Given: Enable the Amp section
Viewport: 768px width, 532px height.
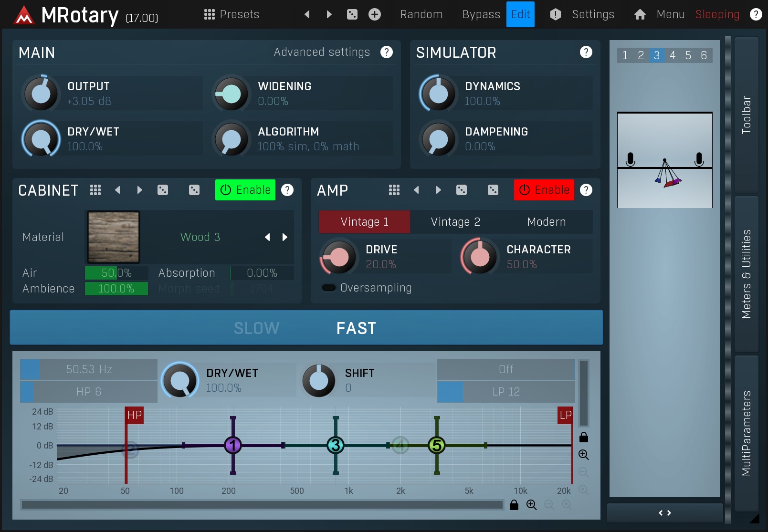Looking at the screenshot, I should point(544,190).
